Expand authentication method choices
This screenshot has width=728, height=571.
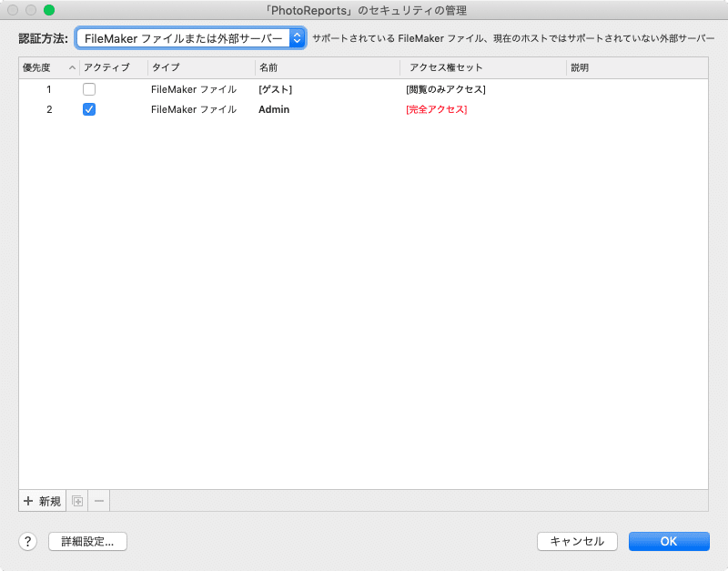pyautogui.click(x=298, y=39)
